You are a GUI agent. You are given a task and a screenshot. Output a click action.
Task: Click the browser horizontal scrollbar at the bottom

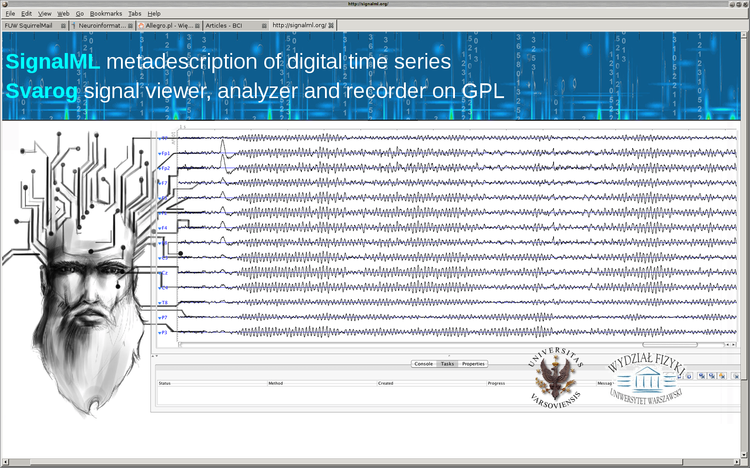pos(371,462)
